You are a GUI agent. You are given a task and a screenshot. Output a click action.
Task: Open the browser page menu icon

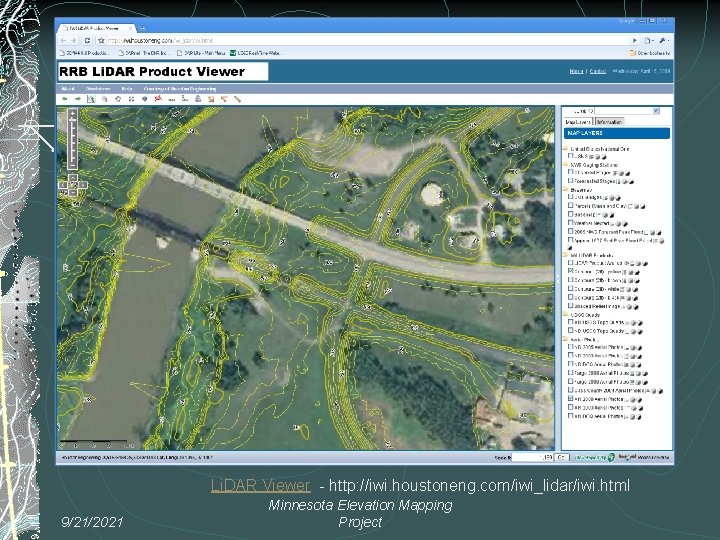coord(648,40)
